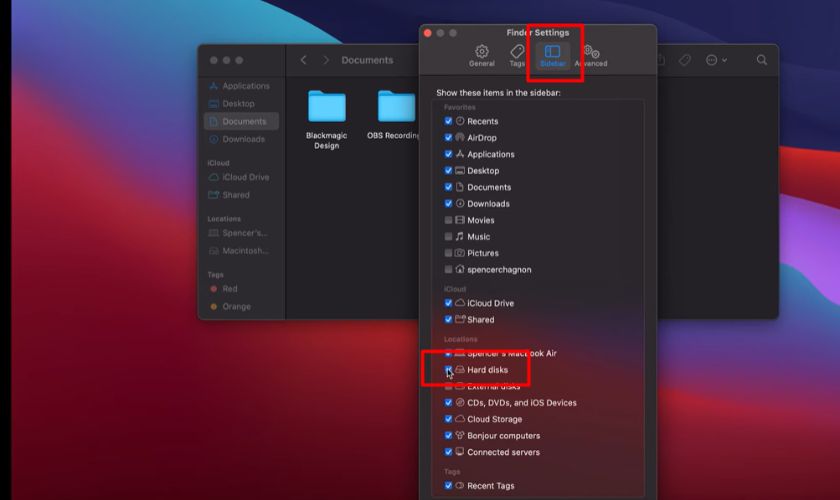
Task: Click the Desktop icon in settings list
Action: click(x=460, y=170)
